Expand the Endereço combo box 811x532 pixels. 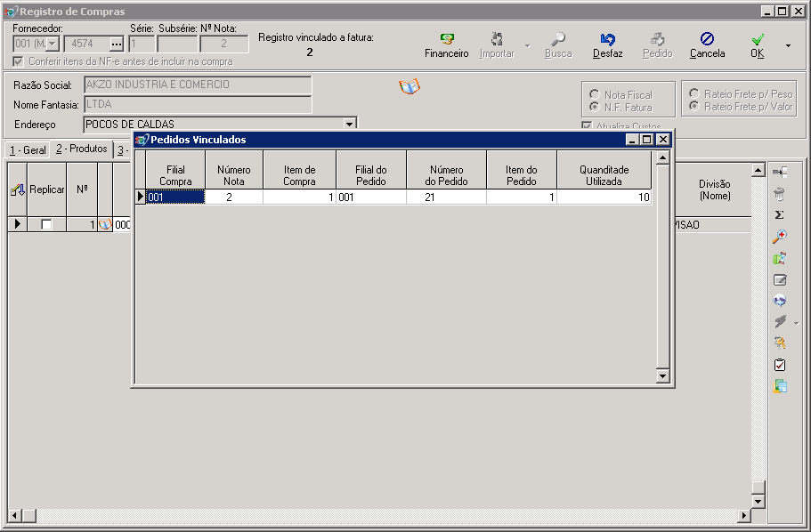tap(350, 124)
